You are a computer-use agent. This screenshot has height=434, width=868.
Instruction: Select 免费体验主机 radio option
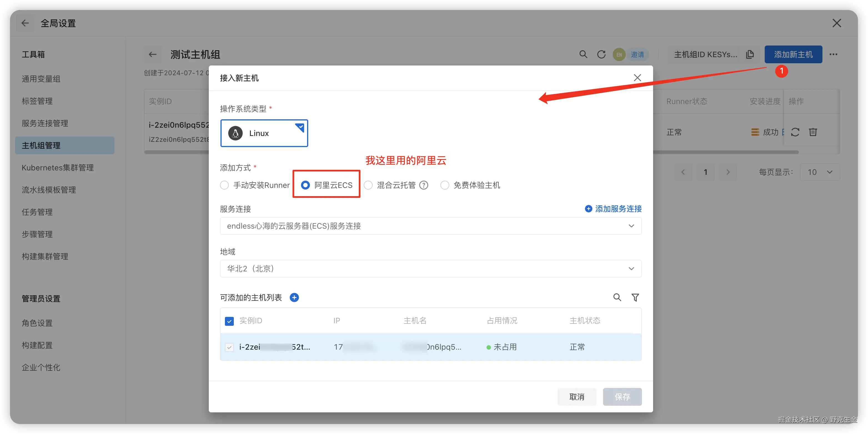coord(445,185)
